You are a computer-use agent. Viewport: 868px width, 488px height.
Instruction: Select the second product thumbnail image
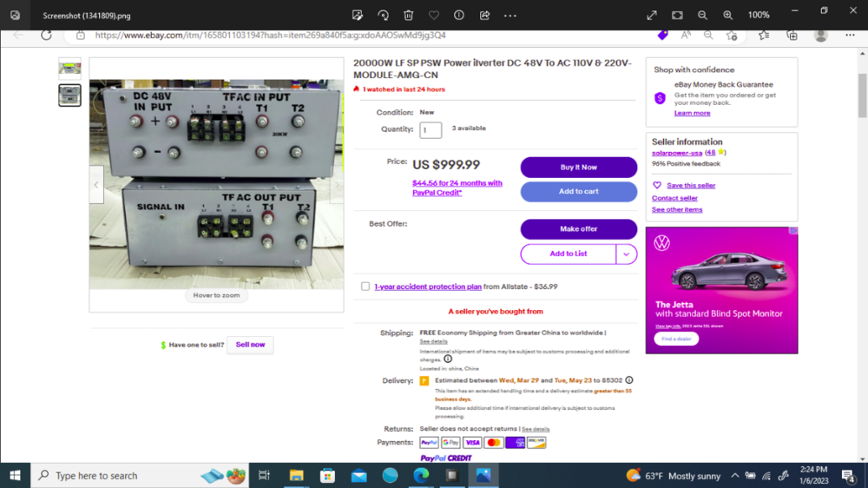coord(69,96)
